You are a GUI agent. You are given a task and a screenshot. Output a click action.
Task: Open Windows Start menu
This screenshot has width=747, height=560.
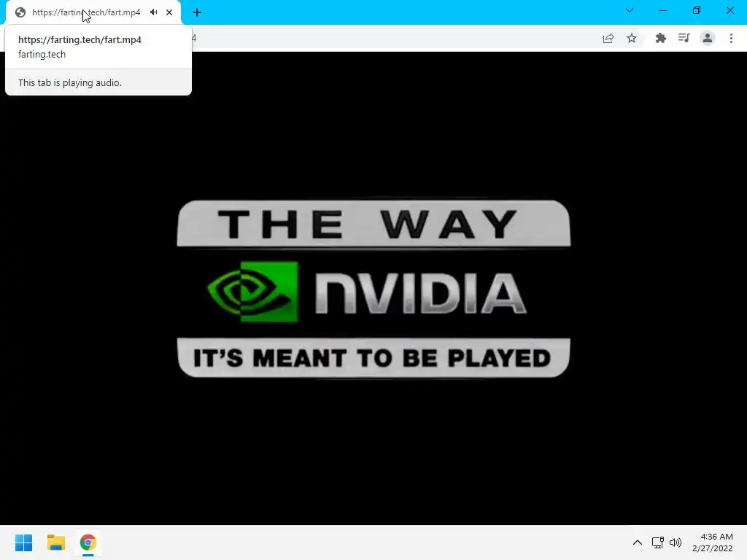click(24, 542)
